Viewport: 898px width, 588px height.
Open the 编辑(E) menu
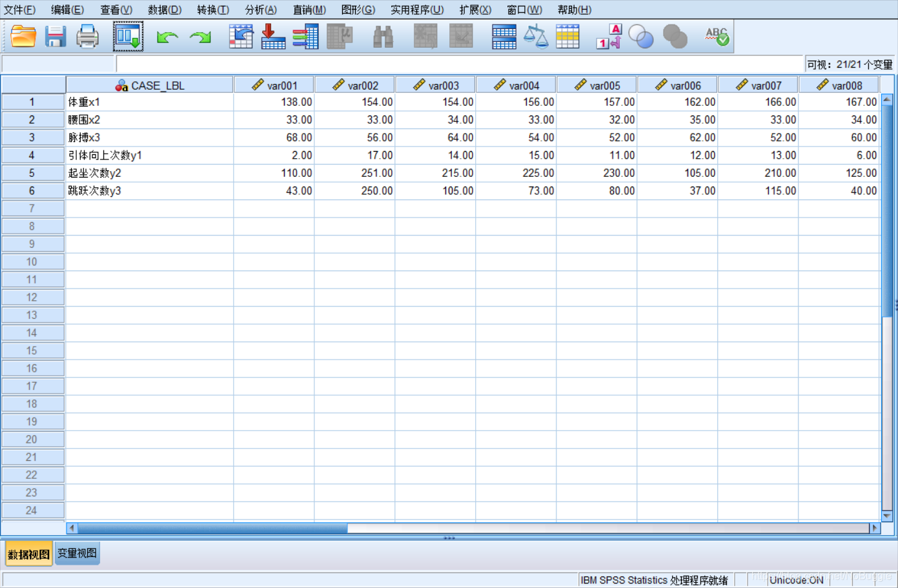tap(67, 10)
